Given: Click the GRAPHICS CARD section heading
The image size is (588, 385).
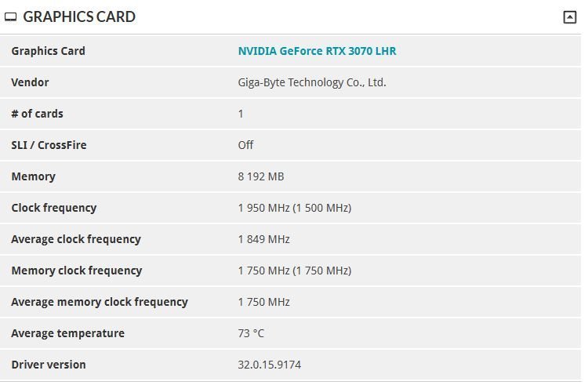Looking at the screenshot, I should pyautogui.click(x=78, y=16).
